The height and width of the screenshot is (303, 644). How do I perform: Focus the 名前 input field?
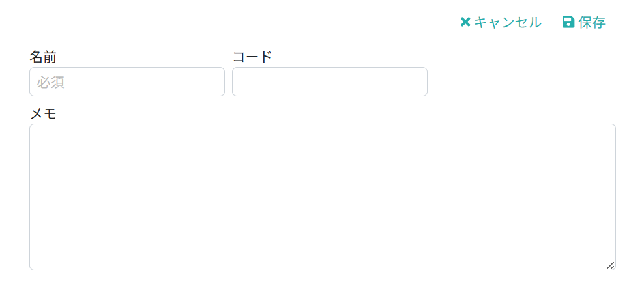127,82
